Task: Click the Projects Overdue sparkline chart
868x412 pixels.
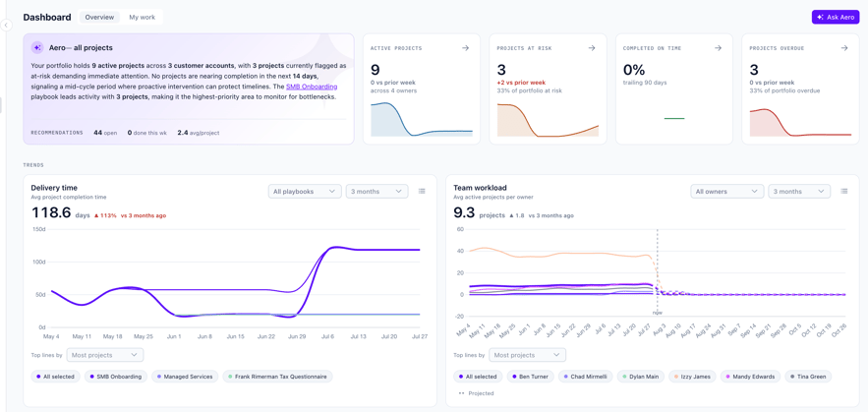Action: click(x=800, y=122)
